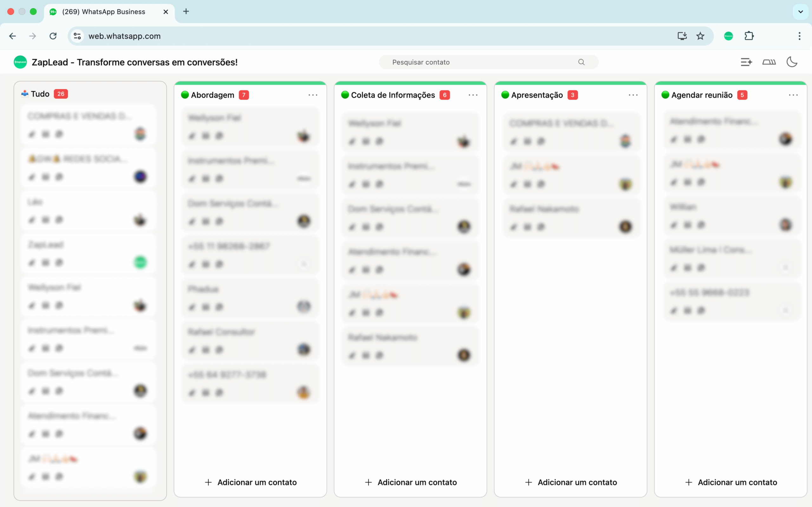Open Chrome three-dot menu
The image size is (812, 507).
pyautogui.click(x=800, y=36)
